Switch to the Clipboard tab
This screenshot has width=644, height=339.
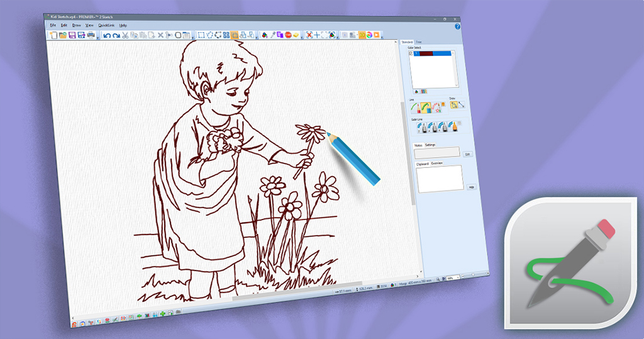click(x=422, y=164)
